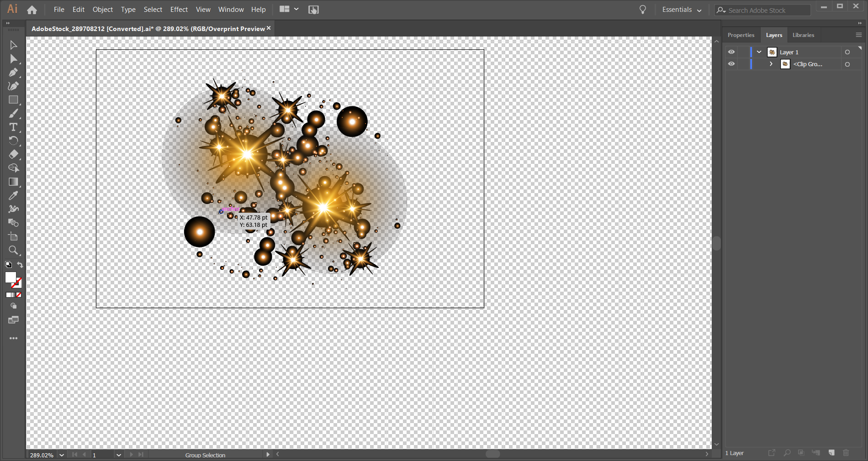
Task: Click the white fill color swatch
Action: pos(11,278)
